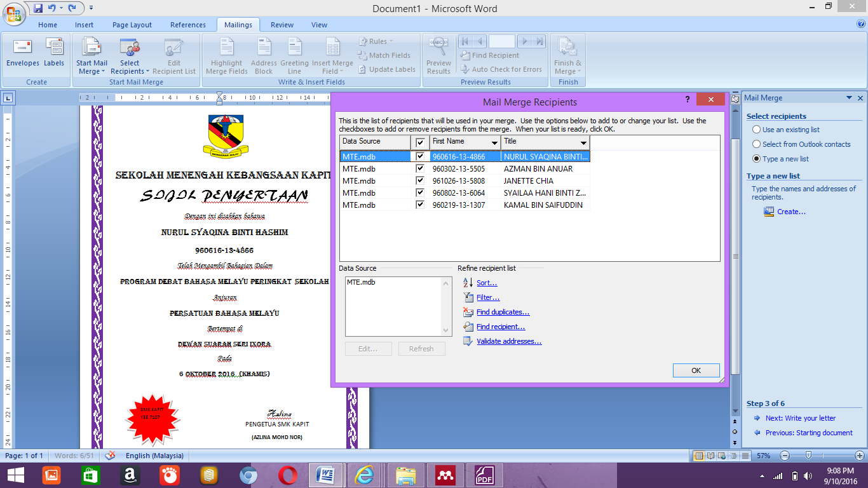
Task: Open the Filter... link
Action: coord(488,297)
